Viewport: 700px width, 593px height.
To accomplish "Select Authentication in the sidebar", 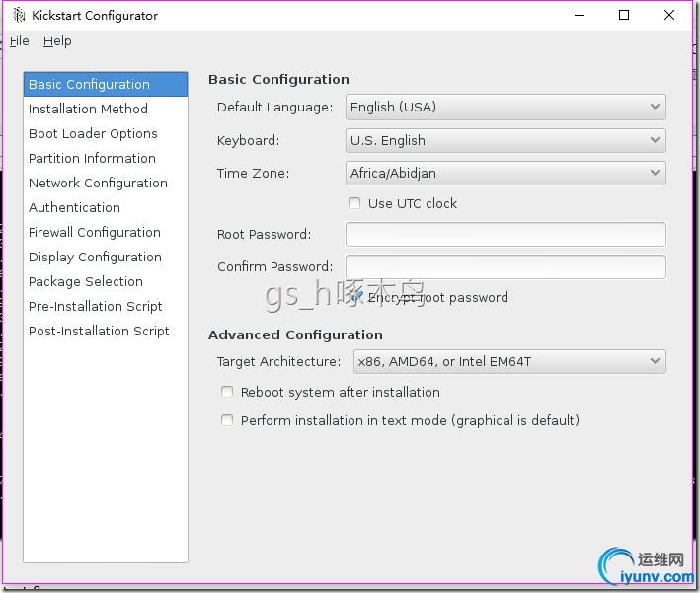I will pyautogui.click(x=106, y=207).
